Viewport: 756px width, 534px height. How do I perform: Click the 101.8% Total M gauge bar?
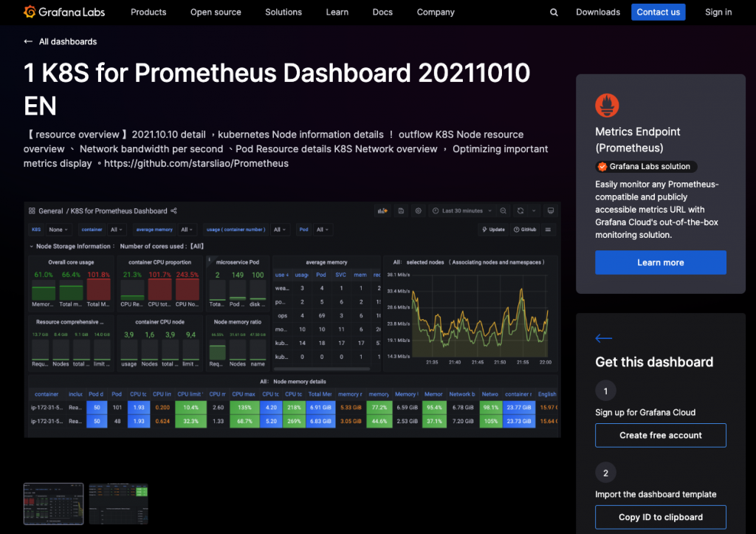pyautogui.click(x=98, y=290)
